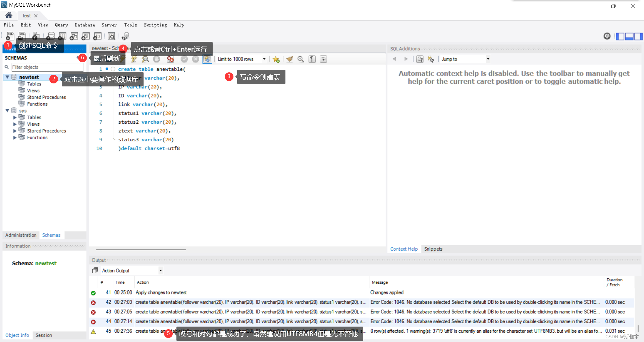Create new function icon
The height and width of the screenshot is (342, 644).
point(97,36)
